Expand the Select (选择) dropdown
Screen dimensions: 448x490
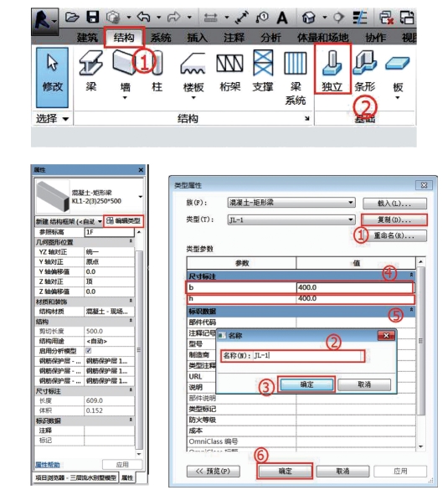(52, 119)
